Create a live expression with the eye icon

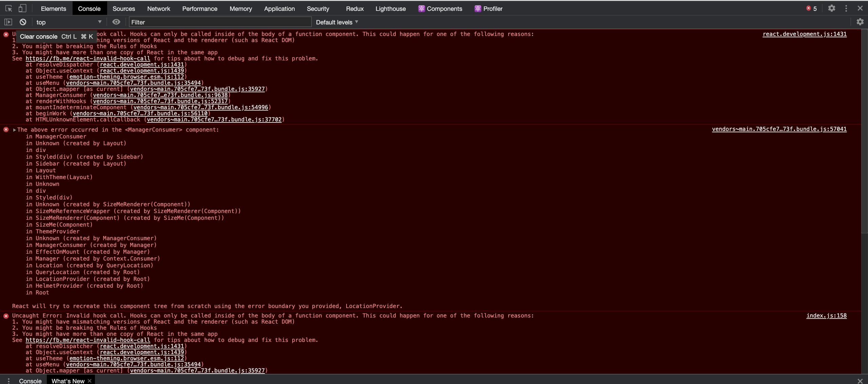point(116,22)
